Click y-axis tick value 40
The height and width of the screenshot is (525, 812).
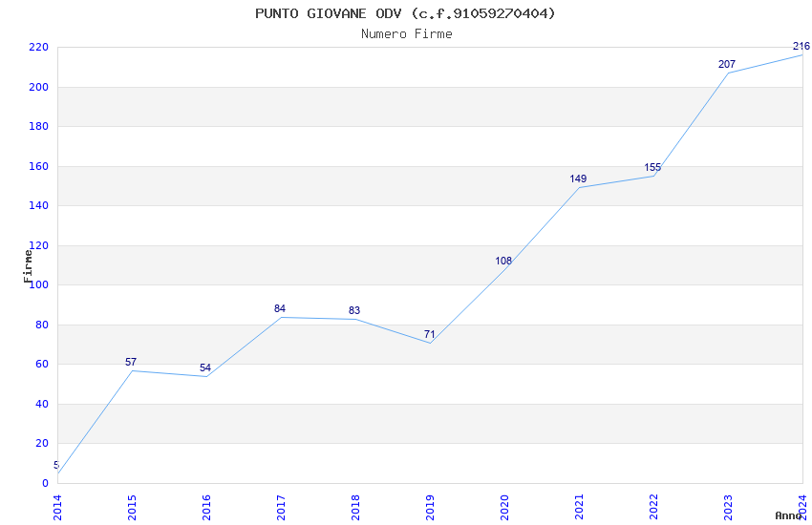[x=42, y=404]
